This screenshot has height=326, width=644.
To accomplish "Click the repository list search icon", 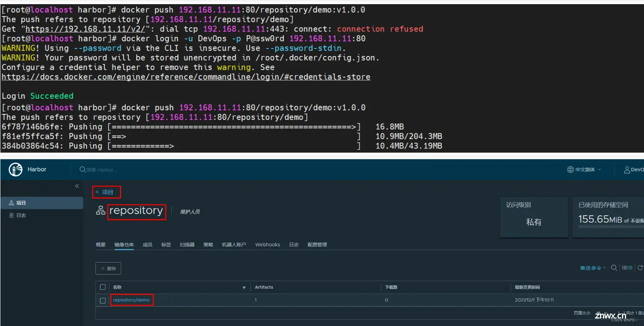I will click(x=614, y=268).
